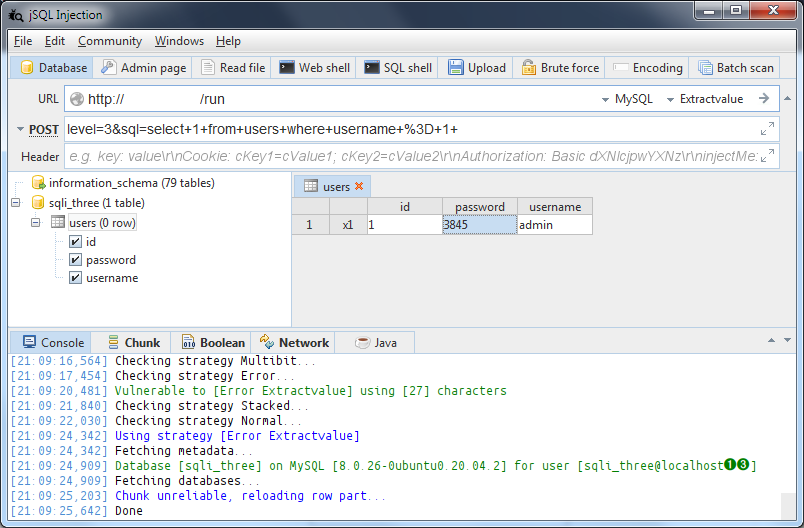Click the users table icon in tree
Viewport: 804px width, 528px height.
(58, 222)
